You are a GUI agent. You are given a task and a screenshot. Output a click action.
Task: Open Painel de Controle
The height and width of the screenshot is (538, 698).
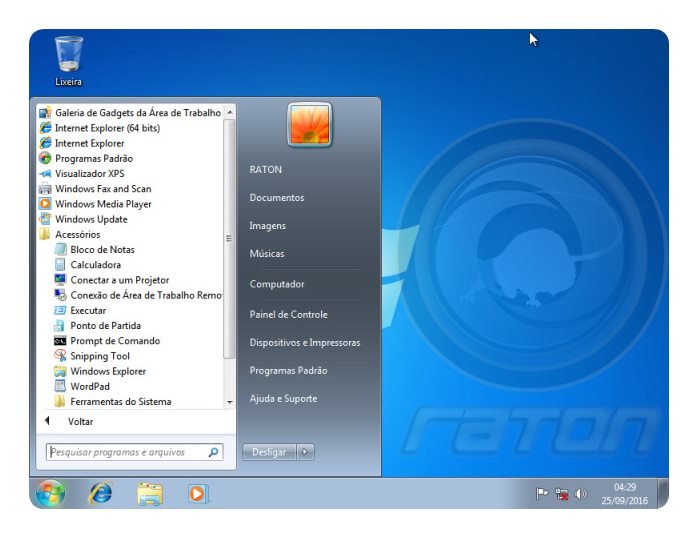coord(288,314)
